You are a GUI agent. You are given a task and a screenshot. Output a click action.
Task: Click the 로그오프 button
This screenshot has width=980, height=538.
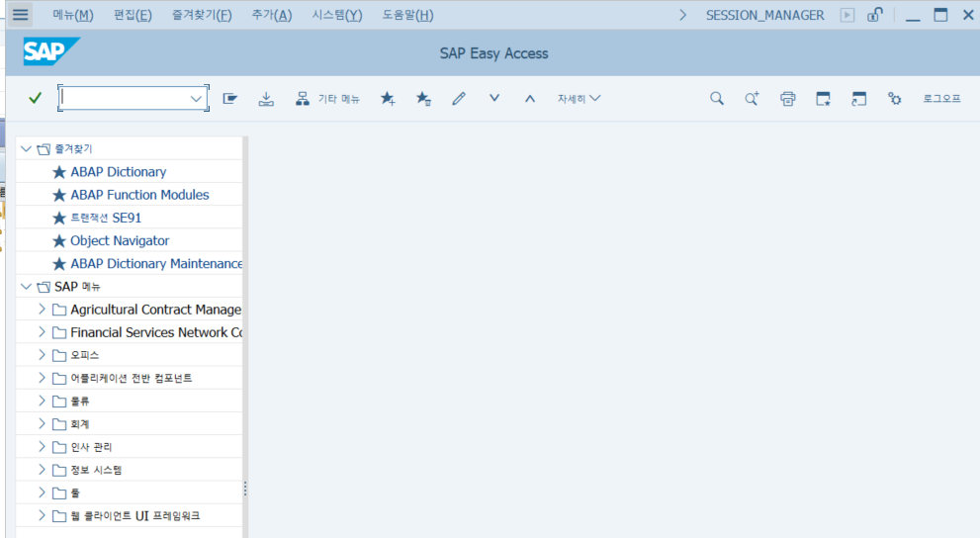click(x=941, y=98)
